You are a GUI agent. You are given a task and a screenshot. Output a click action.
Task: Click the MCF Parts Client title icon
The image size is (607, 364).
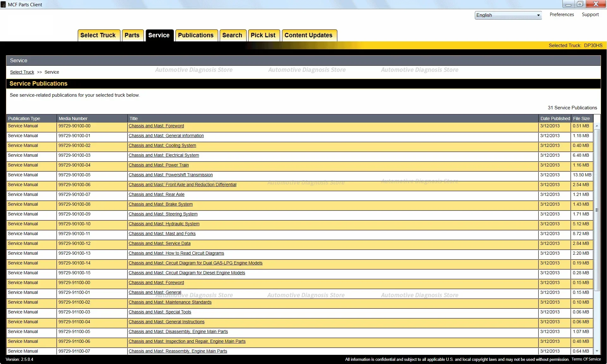3,4
